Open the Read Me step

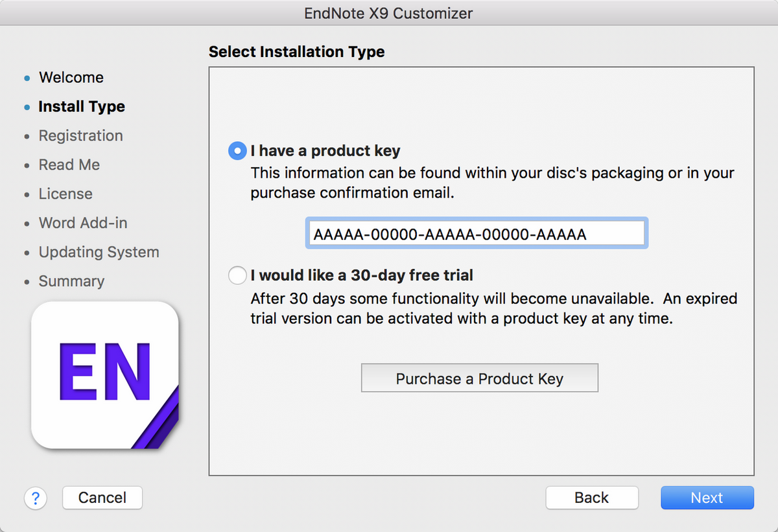[69, 165]
